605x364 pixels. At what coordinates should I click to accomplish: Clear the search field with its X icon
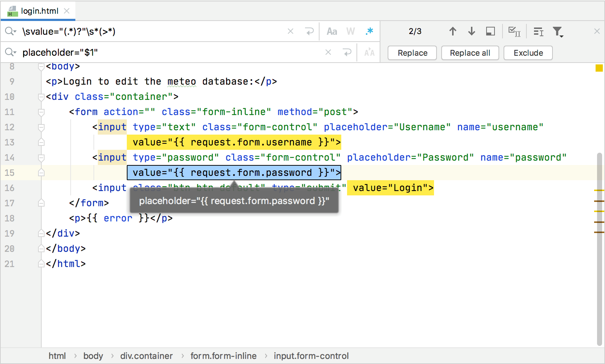tap(291, 31)
